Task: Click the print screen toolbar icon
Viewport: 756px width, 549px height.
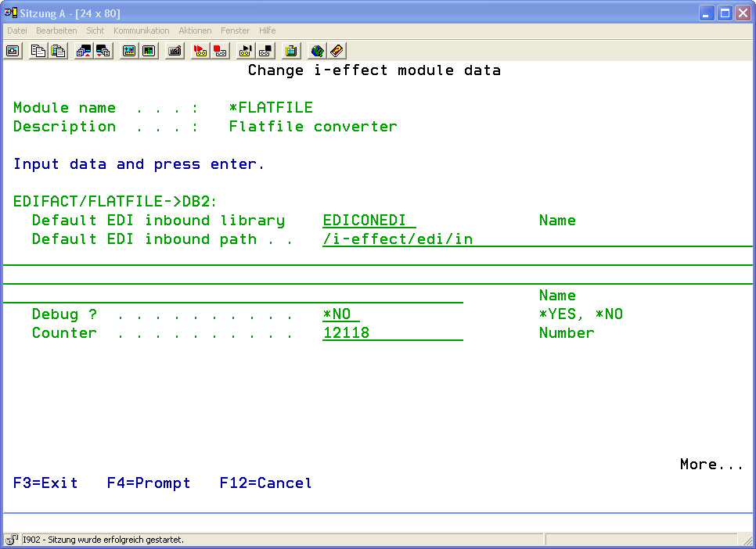Action: (x=13, y=51)
